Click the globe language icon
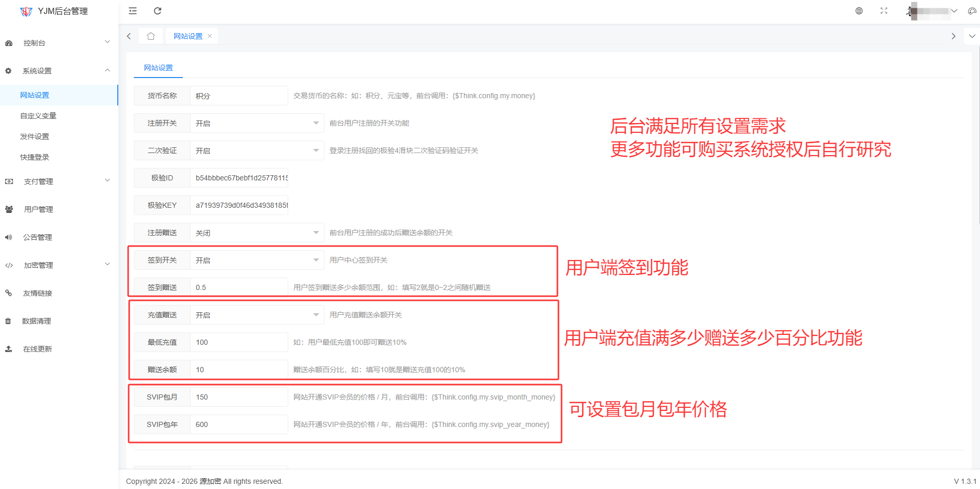Screen dimensions: 980x489 (859, 11)
